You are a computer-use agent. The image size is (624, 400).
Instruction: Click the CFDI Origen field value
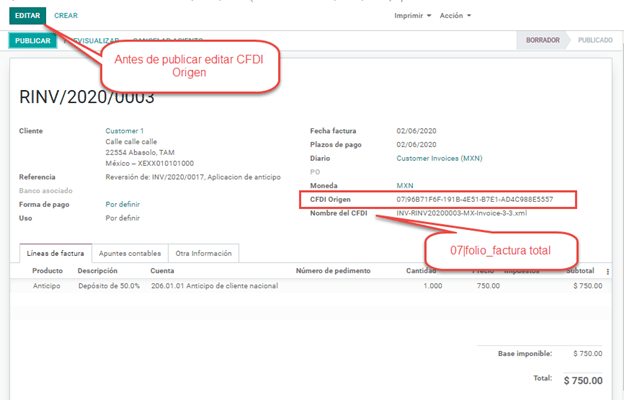pyautogui.click(x=474, y=200)
